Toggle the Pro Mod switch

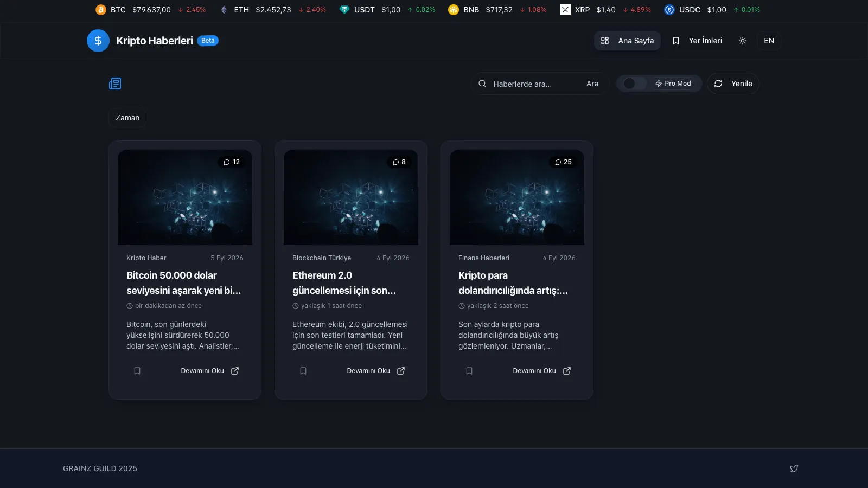coord(635,84)
